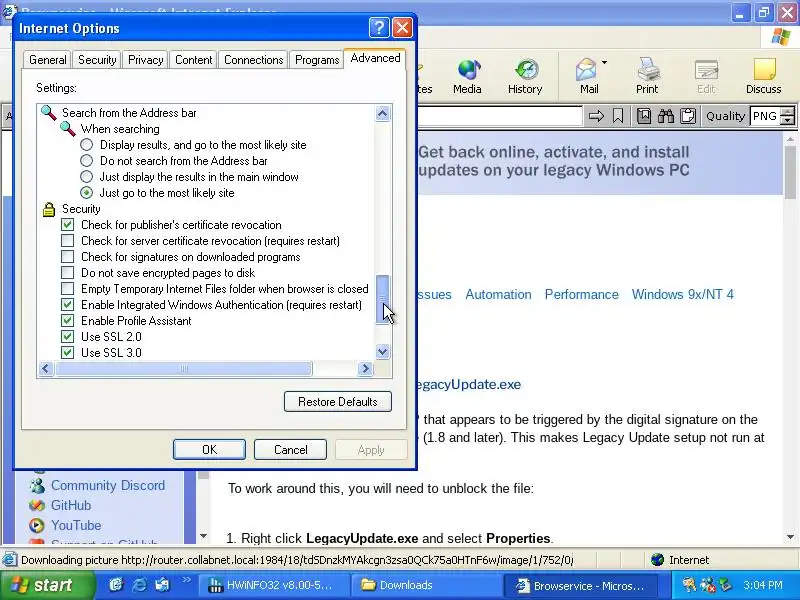Click the settings list scroll right arrow

[365, 368]
